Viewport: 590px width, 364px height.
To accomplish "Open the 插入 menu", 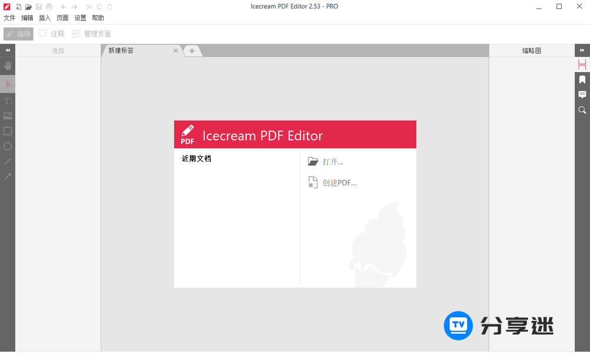I will tap(44, 18).
